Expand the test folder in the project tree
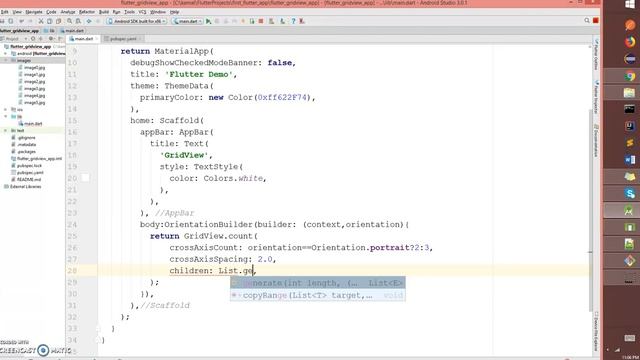This screenshot has height=360, width=640. coord(6,131)
